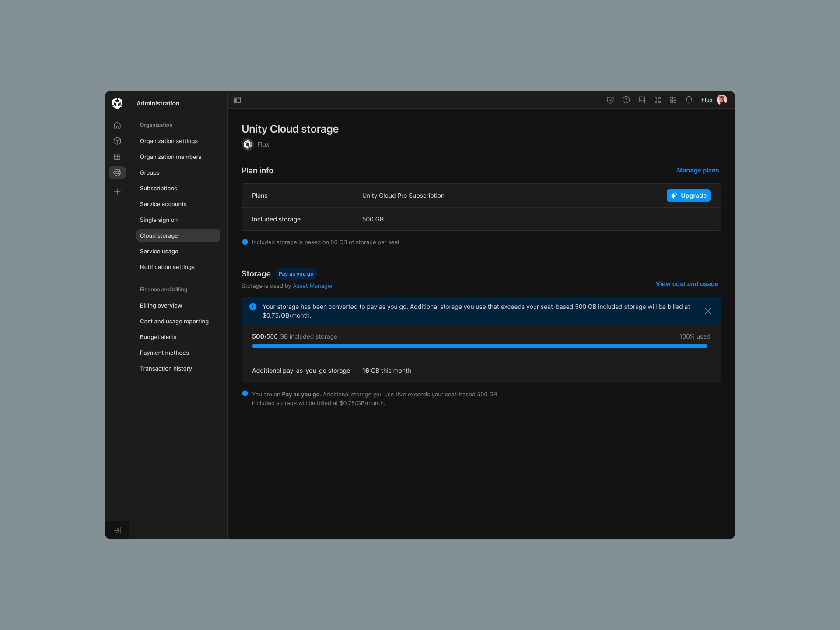
Task: Click the included storage usage bar
Action: (x=479, y=346)
